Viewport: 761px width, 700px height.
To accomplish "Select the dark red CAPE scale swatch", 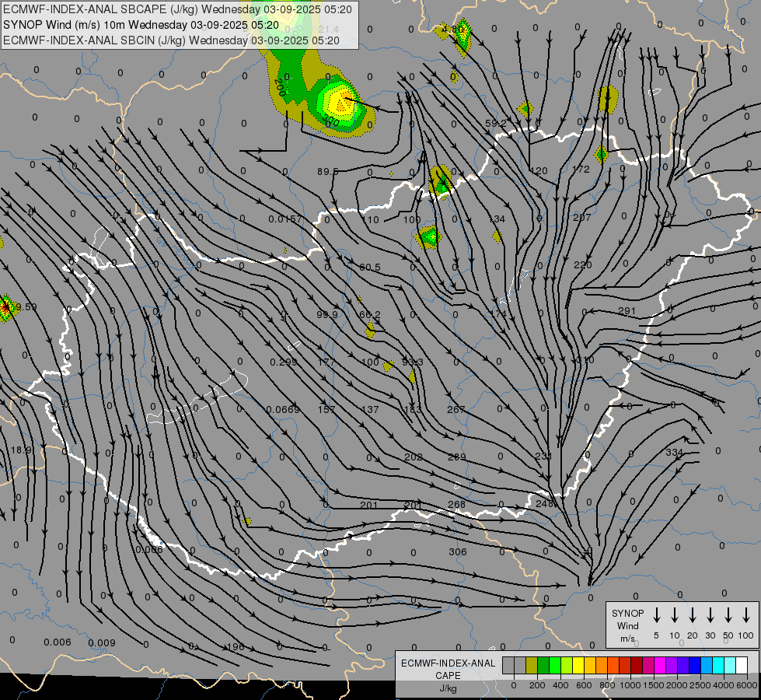I will [637, 665].
